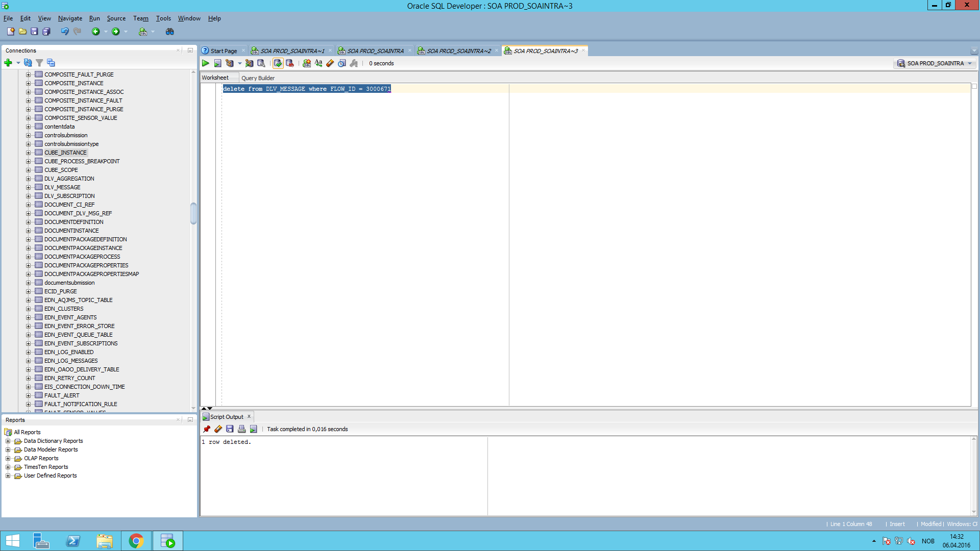Screen dimensions: 980x551
Task: Run Statement with green play icon
Action: (x=205, y=63)
